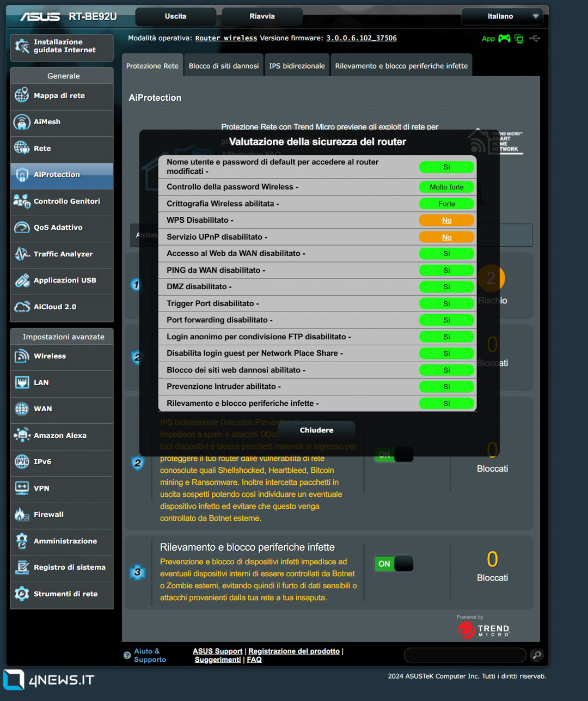Click the Aiuto & Supporto link

pyautogui.click(x=150, y=656)
